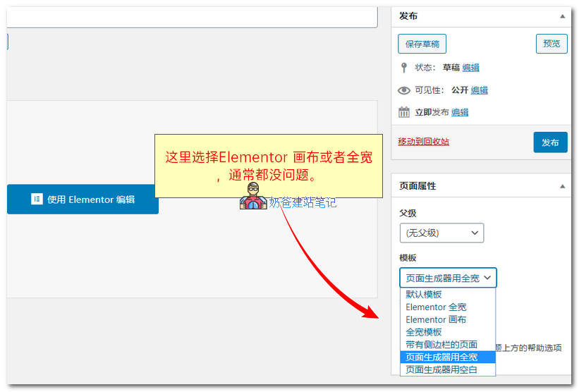Select 页面生成器用全宽 highlighted option
The image size is (579, 392).
coord(448,357)
